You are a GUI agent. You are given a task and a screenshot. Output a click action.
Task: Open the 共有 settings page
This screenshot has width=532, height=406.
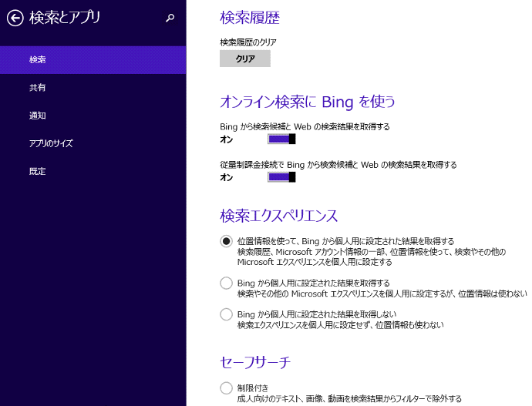tap(93, 88)
